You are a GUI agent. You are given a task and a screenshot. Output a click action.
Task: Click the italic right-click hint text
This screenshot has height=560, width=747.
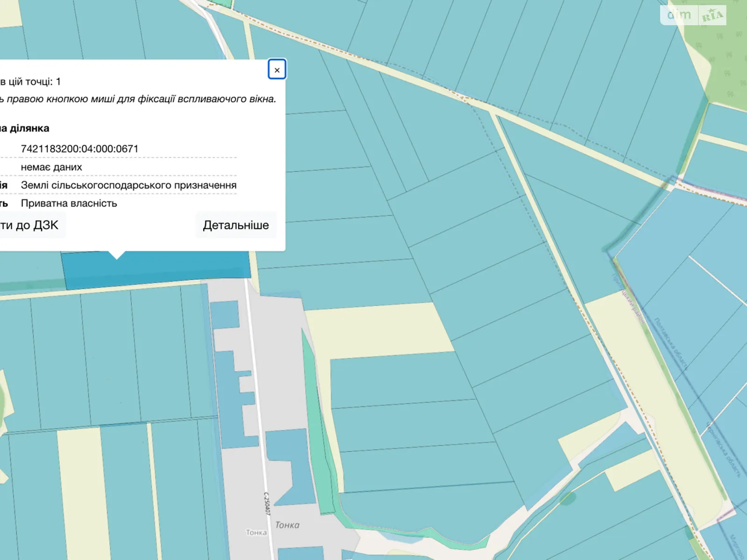point(140,99)
